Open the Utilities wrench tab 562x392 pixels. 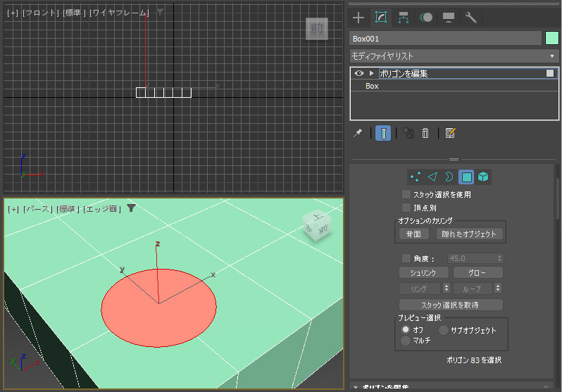pos(471,17)
